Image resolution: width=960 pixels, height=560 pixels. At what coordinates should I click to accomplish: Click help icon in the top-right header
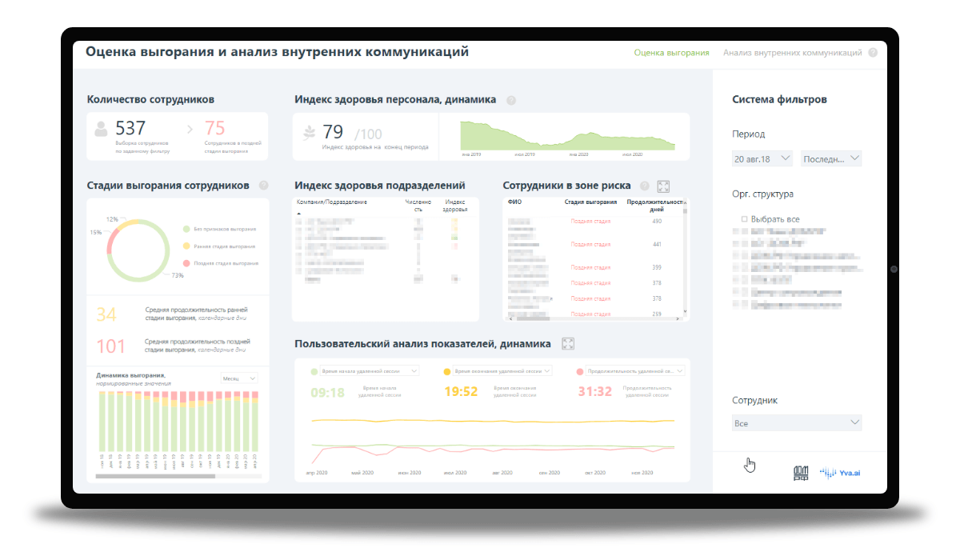point(873,53)
